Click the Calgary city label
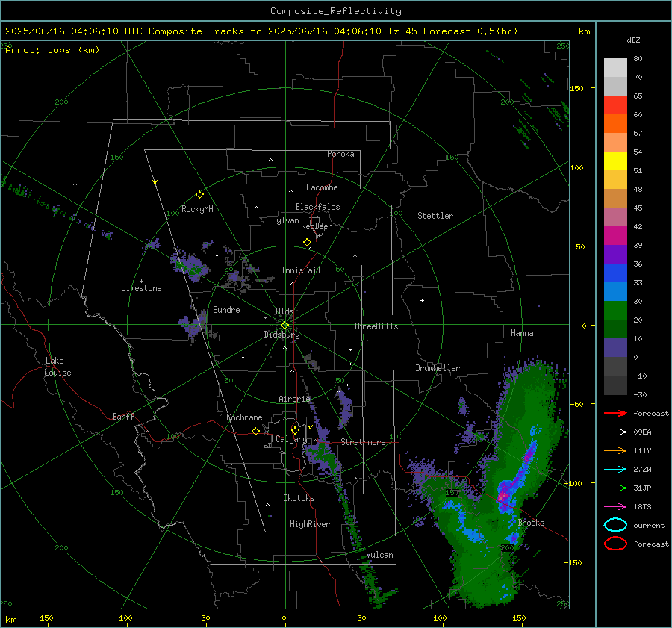 [291, 439]
